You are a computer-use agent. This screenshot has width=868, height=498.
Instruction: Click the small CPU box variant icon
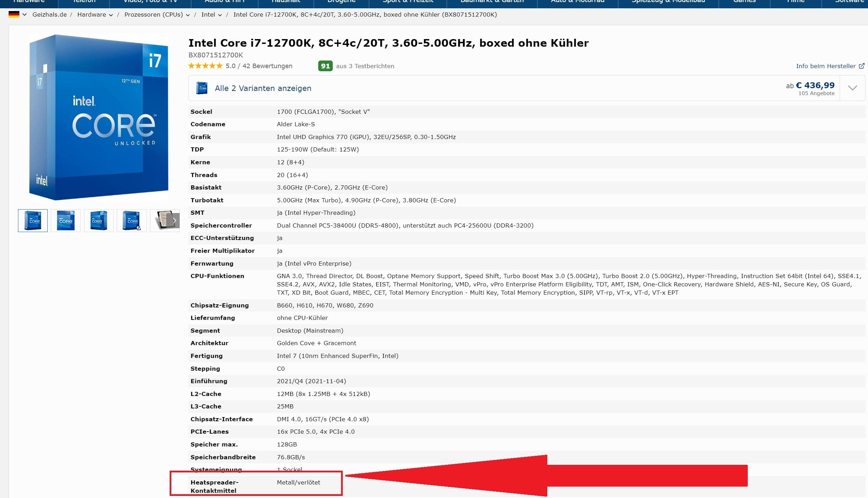click(202, 88)
